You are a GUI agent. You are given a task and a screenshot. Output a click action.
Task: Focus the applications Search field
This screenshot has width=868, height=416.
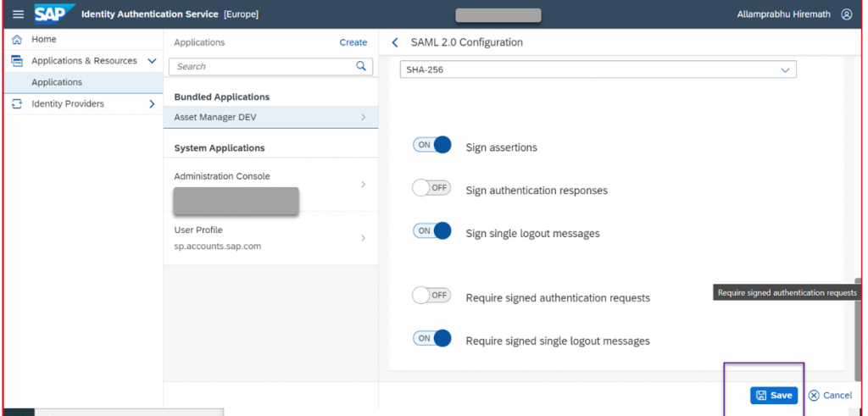270,66
